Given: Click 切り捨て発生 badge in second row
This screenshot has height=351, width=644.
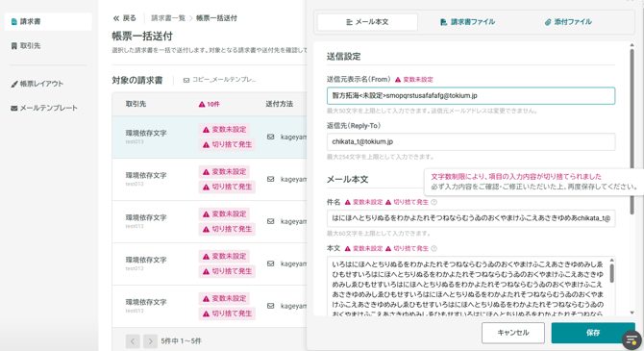Looking at the screenshot, I should [227, 187].
